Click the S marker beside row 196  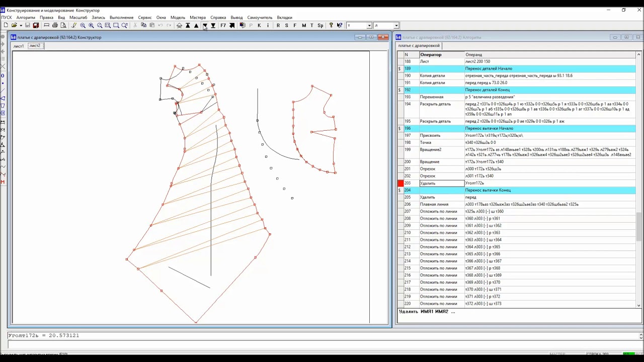pyautogui.click(x=400, y=128)
